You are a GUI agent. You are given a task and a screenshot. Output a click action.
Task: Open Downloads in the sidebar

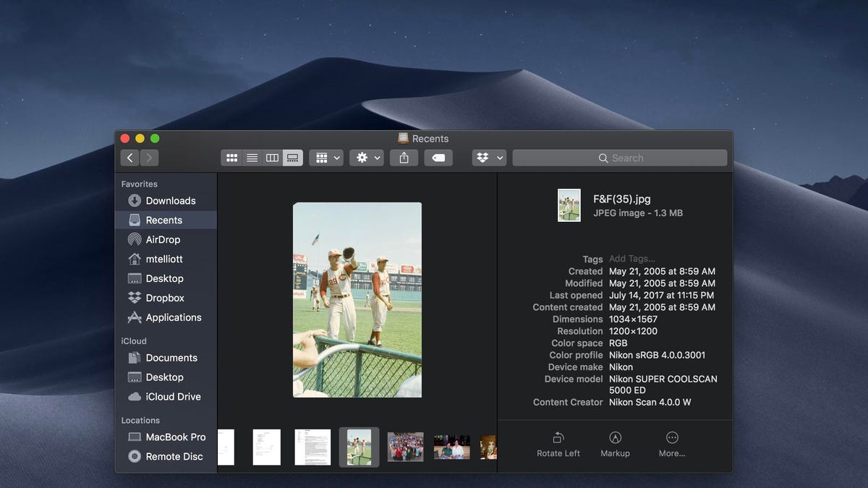tap(170, 201)
